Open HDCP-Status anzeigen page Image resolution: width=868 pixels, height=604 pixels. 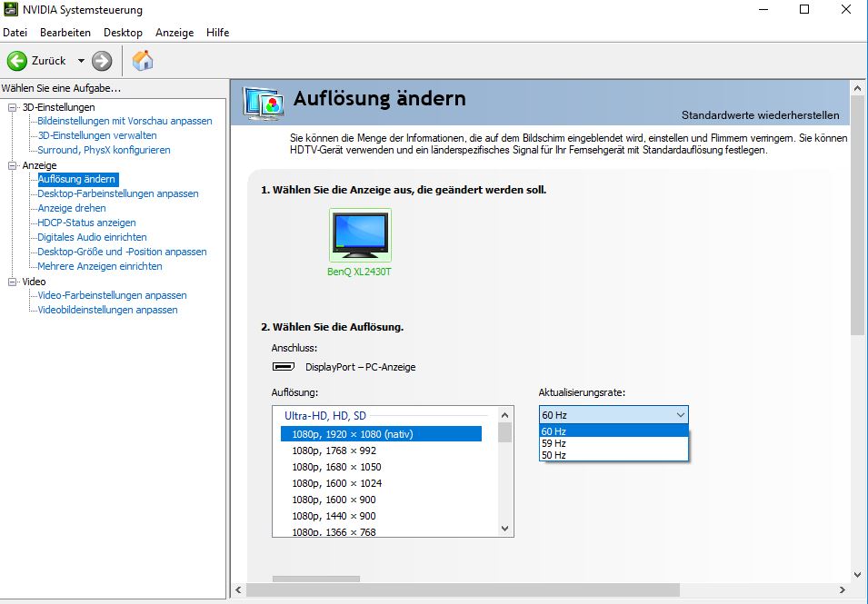coord(86,223)
